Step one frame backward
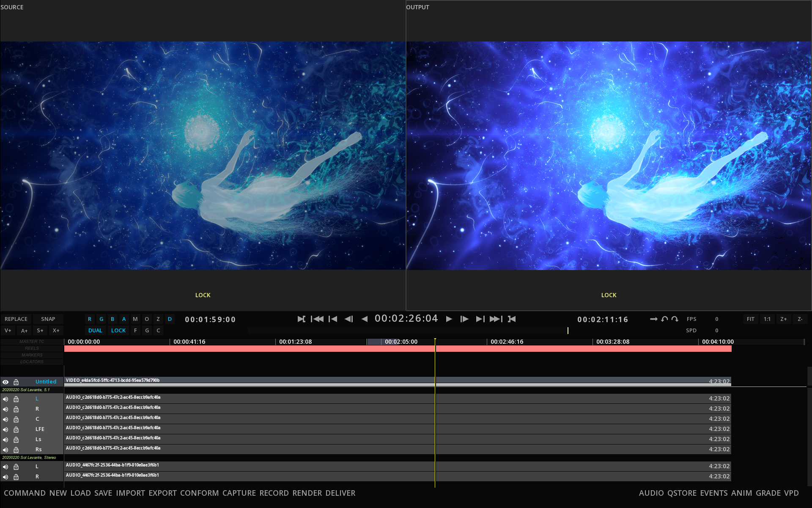The width and height of the screenshot is (812, 508). (x=348, y=319)
